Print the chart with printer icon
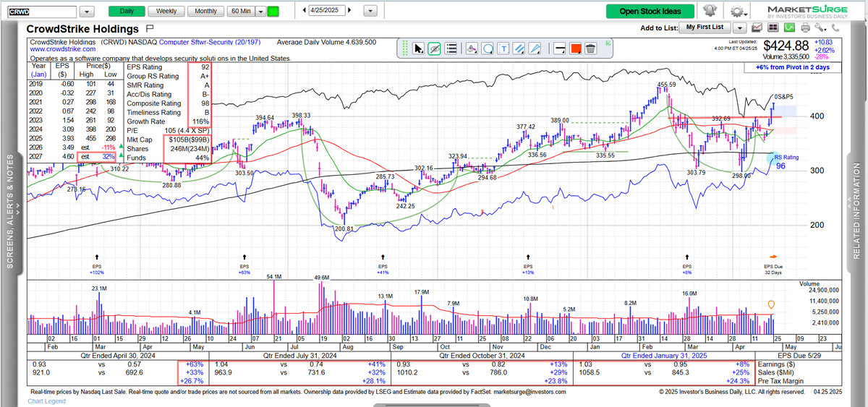The height and width of the screenshot is (407, 868). tap(805, 27)
